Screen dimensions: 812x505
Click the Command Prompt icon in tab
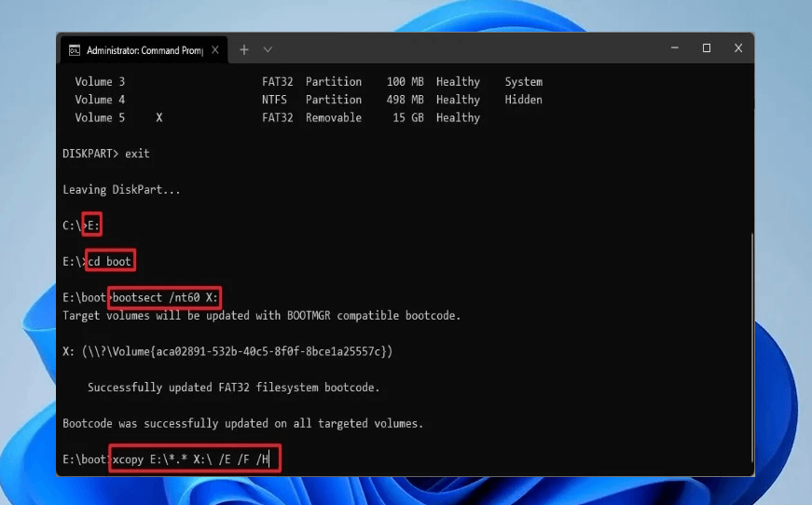tap(75, 50)
